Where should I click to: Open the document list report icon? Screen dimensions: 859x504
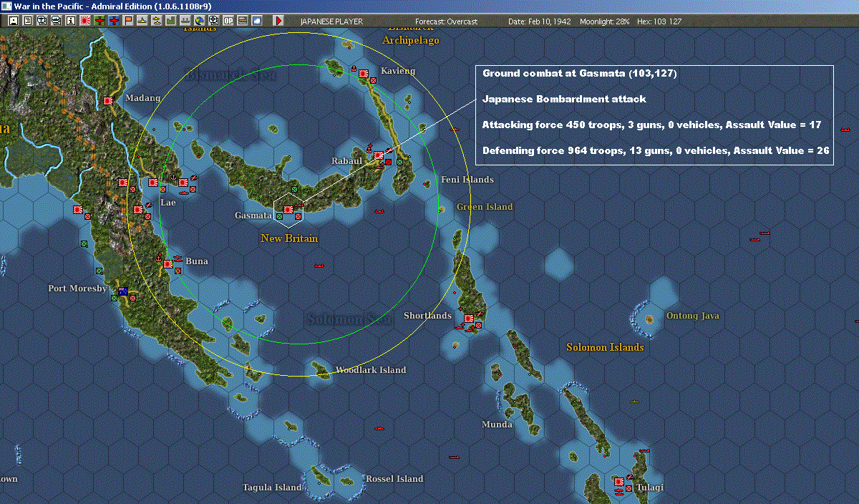point(28,21)
